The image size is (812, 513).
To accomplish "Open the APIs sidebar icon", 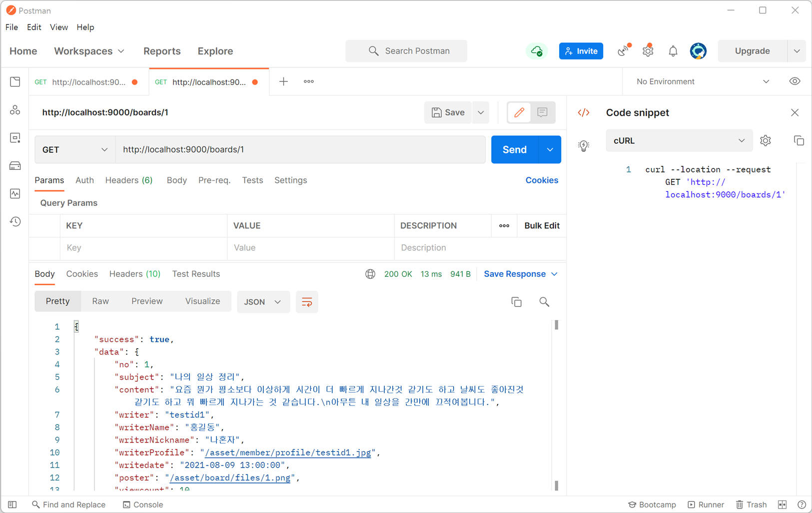I will [15, 110].
